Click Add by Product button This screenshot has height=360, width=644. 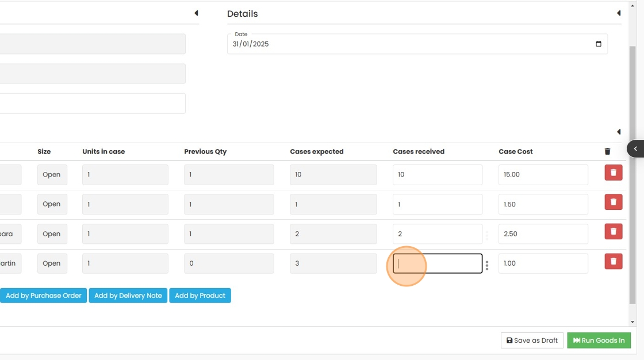click(x=200, y=296)
